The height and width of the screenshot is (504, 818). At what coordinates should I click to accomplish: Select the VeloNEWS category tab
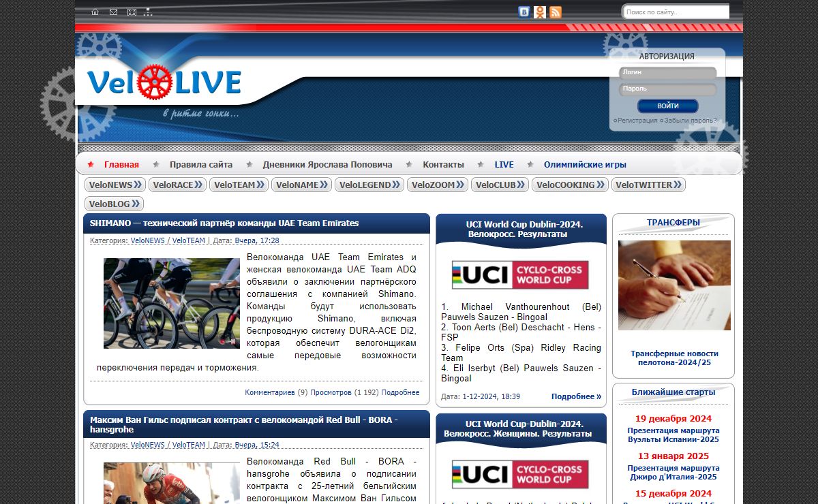click(115, 185)
